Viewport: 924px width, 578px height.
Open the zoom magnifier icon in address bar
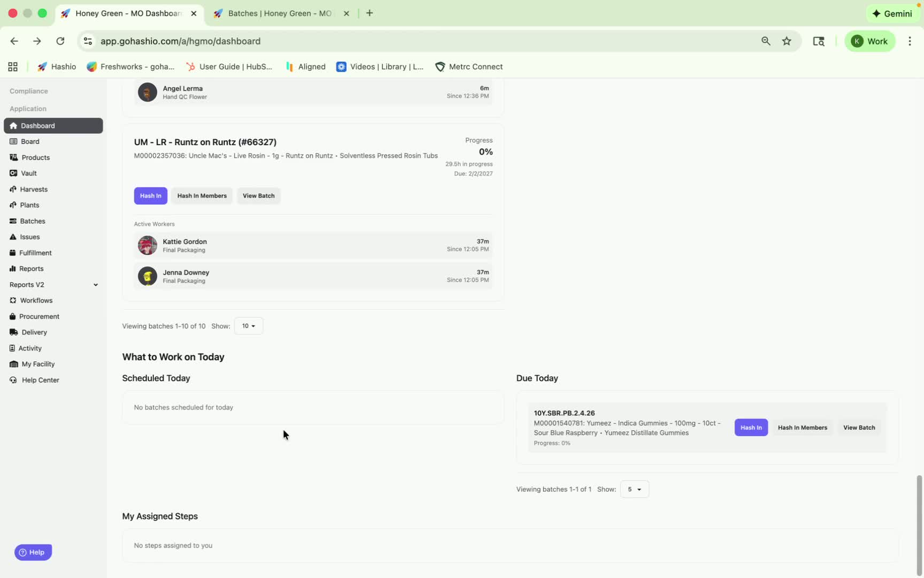pyautogui.click(x=766, y=41)
